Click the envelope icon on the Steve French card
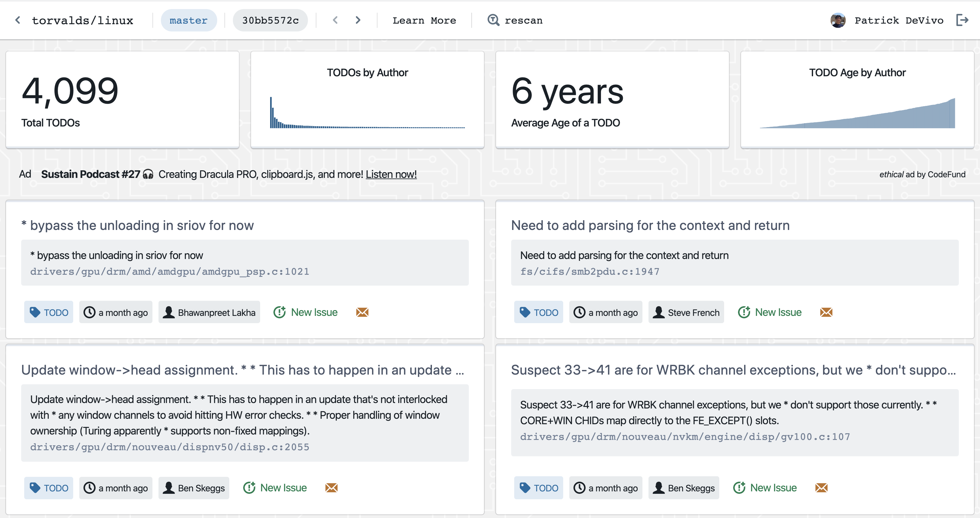 point(826,313)
